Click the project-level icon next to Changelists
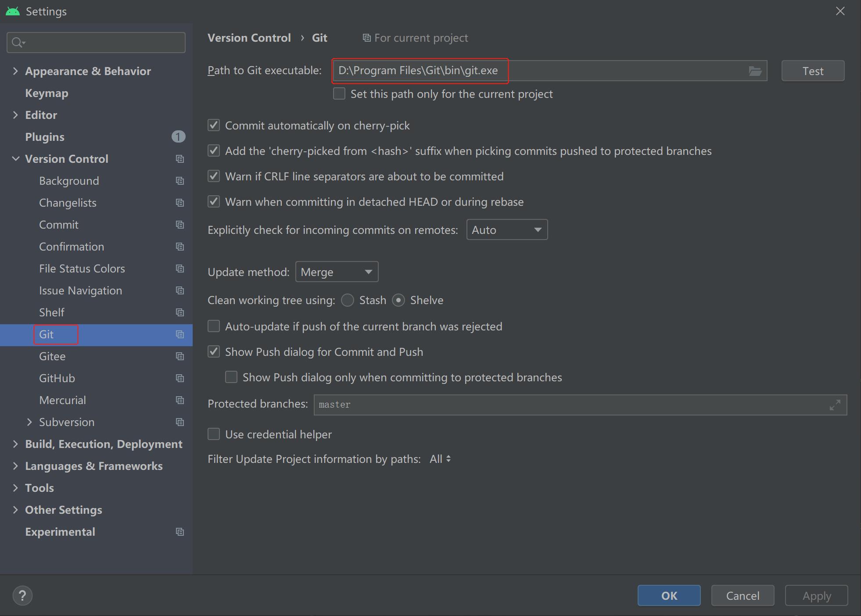The width and height of the screenshot is (861, 616). coord(180,203)
